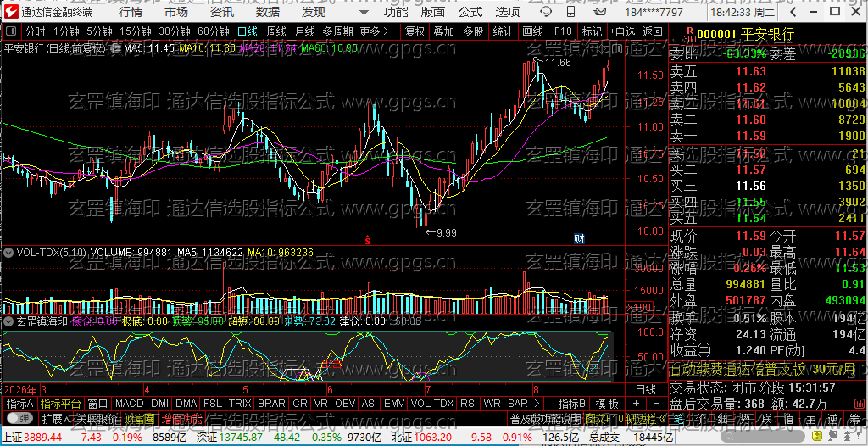Click the 财 marker below the candlesticks
The width and height of the screenshot is (868, 446).
click(x=579, y=239)
